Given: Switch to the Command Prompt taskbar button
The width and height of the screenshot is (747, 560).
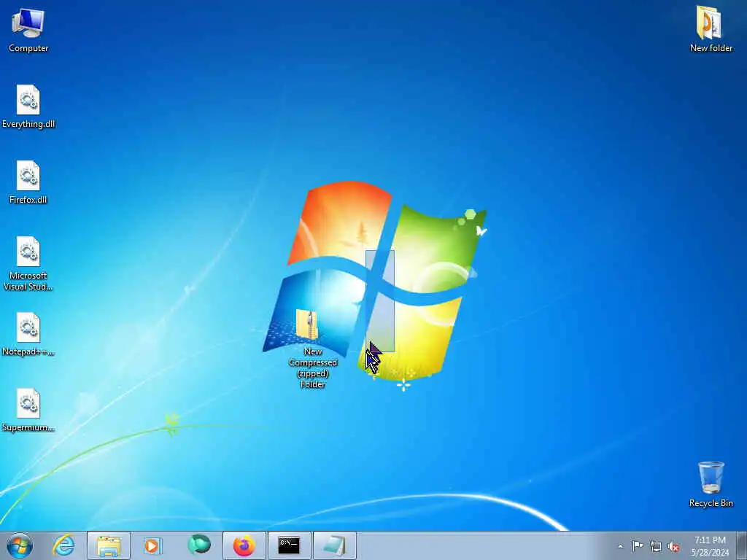Looking at the screenshot, I should [x=289, y=545].
